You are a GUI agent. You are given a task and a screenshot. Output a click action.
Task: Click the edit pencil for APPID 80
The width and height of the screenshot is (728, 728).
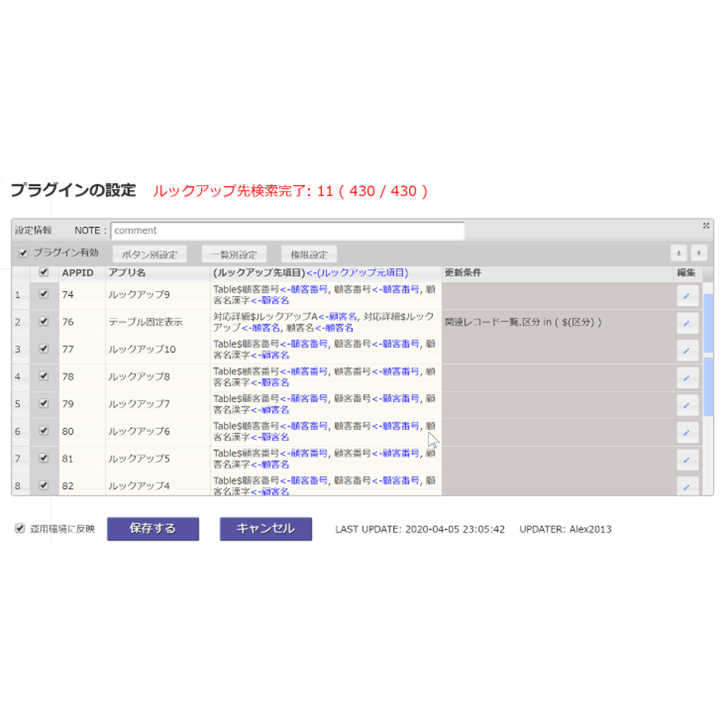687,433
